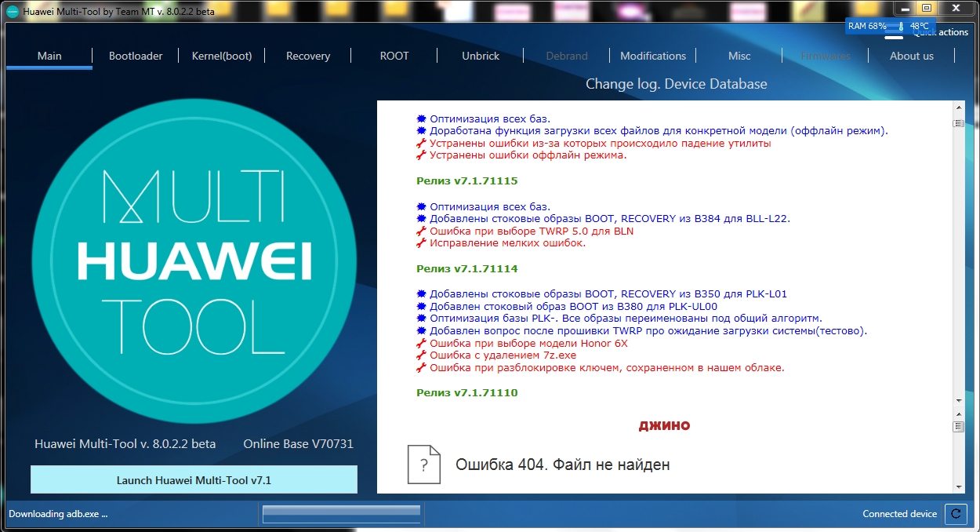Click line mentioning B350 для PLK-L01
The width and height of the screenshot is (980, 532).
601,293
